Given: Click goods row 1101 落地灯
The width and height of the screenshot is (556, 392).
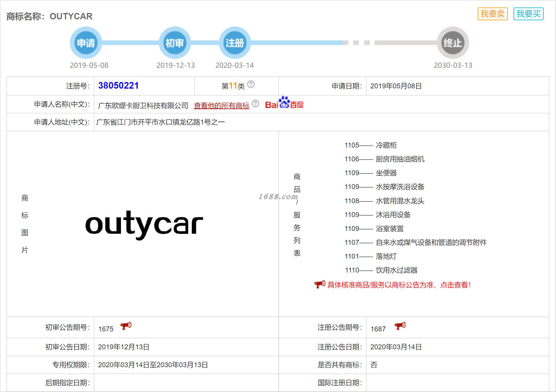Looking at the screenshot, I should coord(371,256).
